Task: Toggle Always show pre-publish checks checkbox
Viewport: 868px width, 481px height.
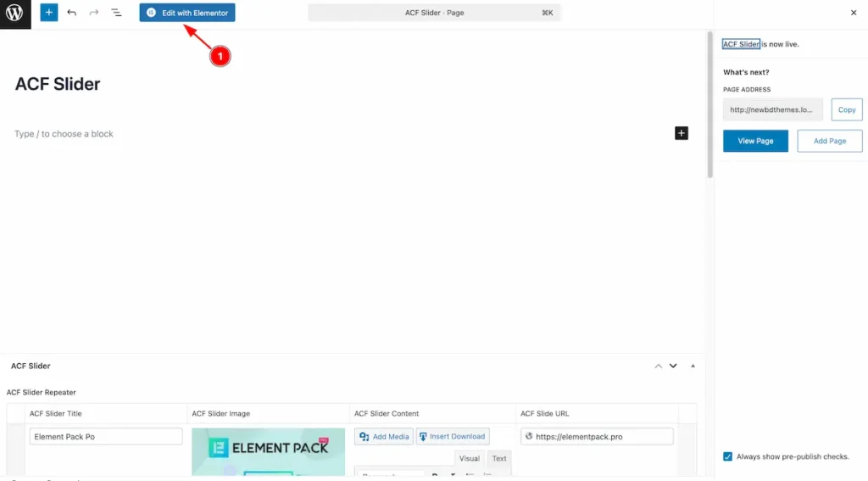Action: click(727, 456)
